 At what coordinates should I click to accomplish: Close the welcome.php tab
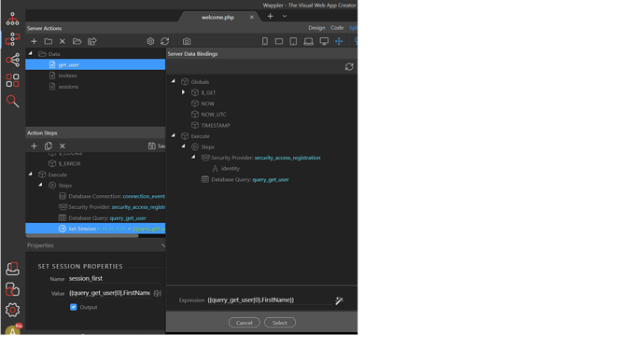252,17
